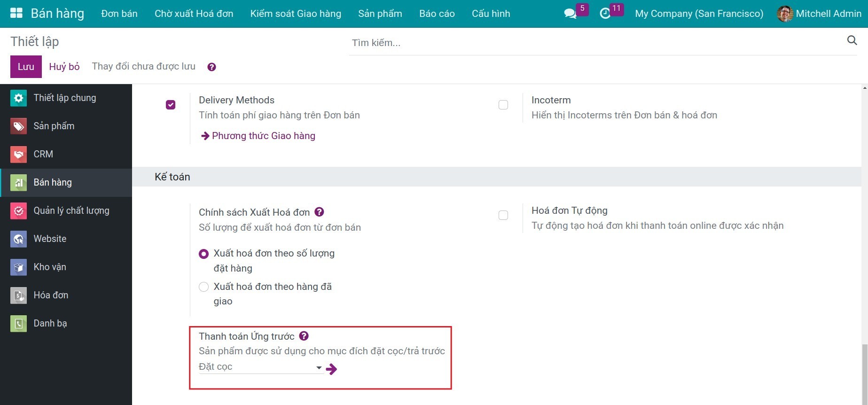Enable the Incoterm checkbox
Viewport: 868px width, 405px height.
click(x=503, y=105)
